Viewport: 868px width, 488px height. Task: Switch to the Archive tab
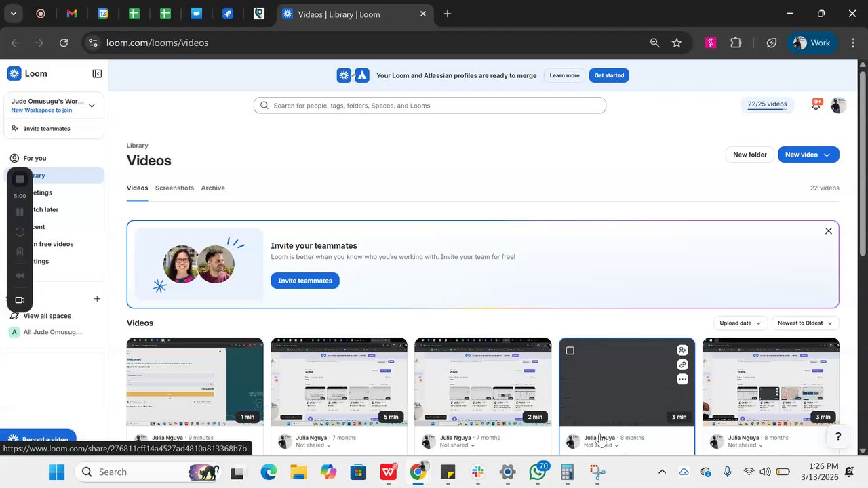[x=213, y=188]
